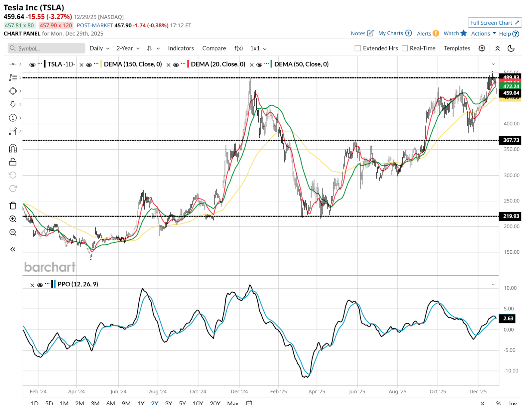
Task: Zoom out using magnifier minus icon
Action: click(13, 232)
